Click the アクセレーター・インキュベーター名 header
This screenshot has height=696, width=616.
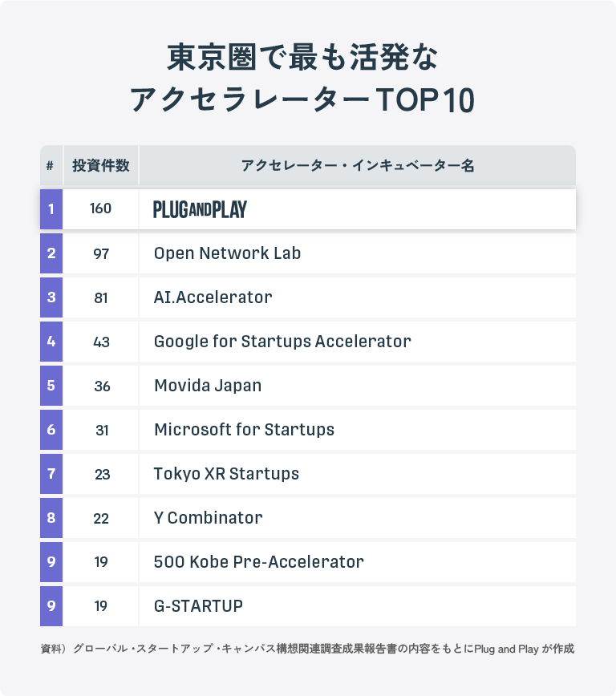[x=358, y=165]
